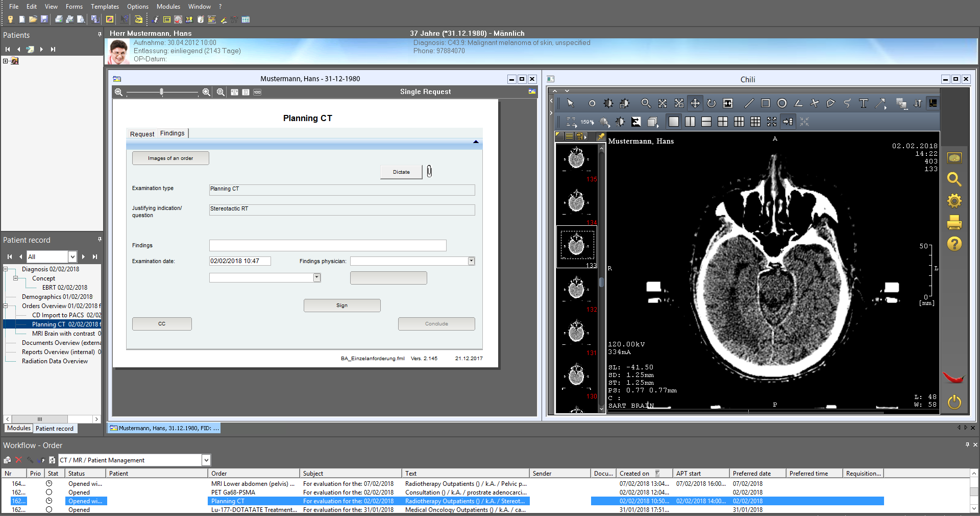Open the Findings physician dropdown

[x=471, y=261]
